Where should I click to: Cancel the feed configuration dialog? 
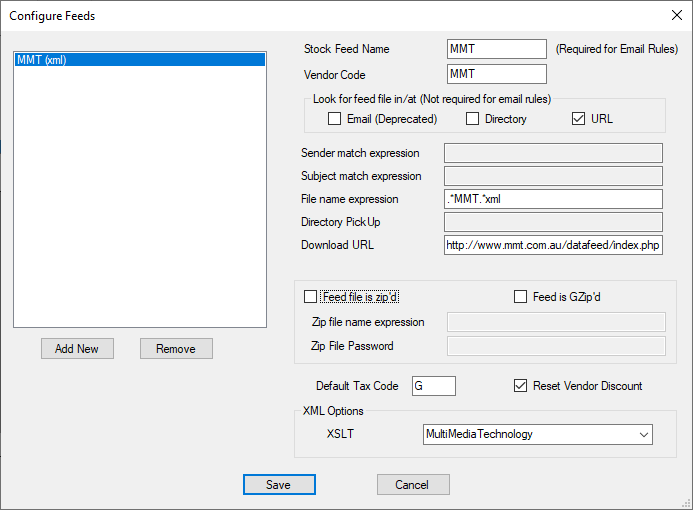(x=412, y=485)
